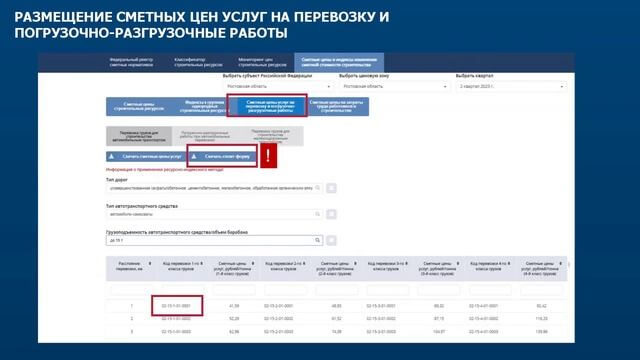The image size is (640, 360).
Task: Select Сметные цены на затраты труда section
Action: point(336,107)
